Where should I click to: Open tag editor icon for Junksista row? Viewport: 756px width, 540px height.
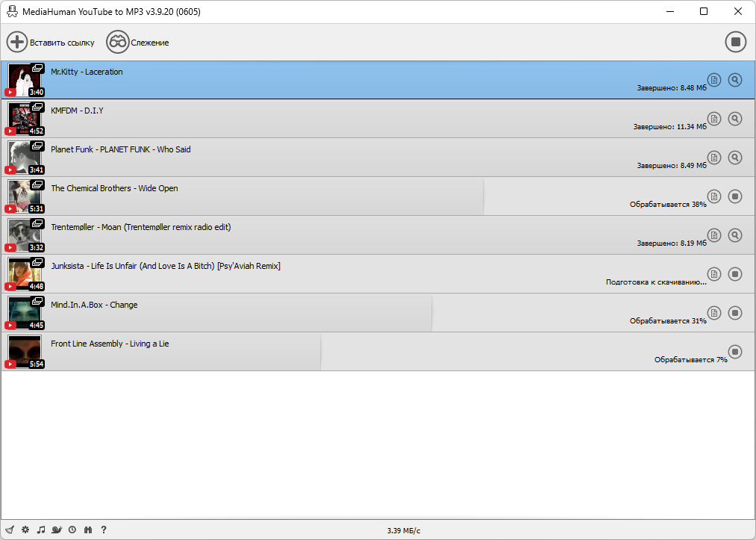point(714,274)
